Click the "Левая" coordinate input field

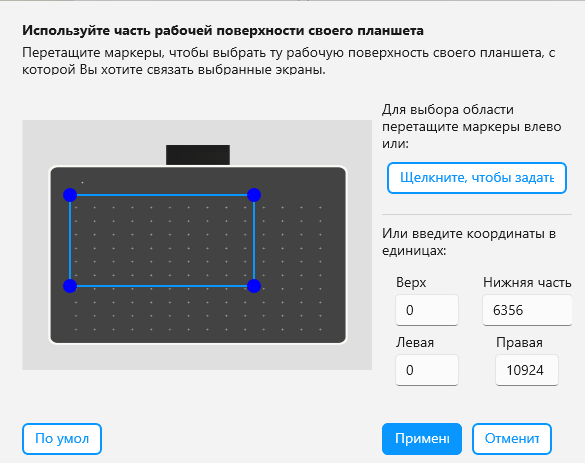pos(427,370)
